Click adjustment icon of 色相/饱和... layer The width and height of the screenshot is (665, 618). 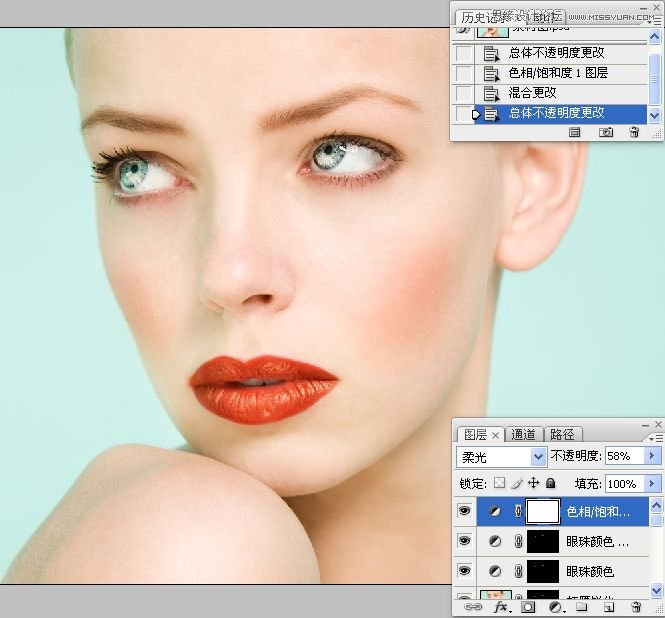[x=495, y=512]
